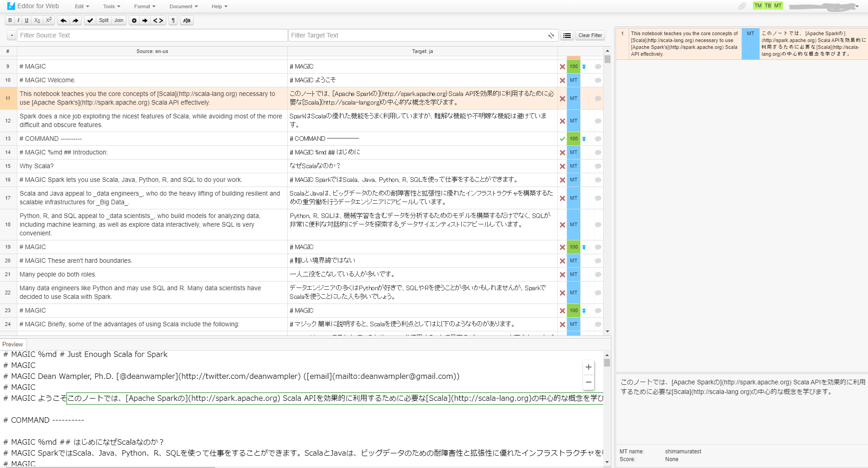Click the segment grid scrollbar thumb

point(607,59)
